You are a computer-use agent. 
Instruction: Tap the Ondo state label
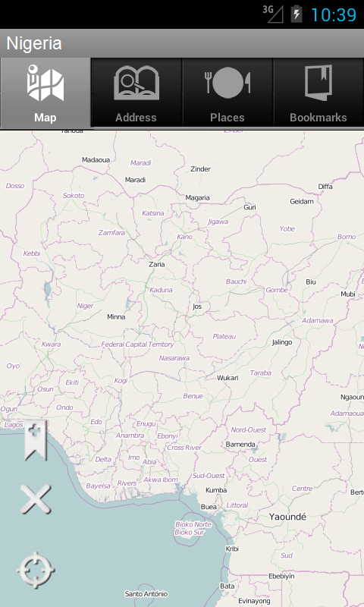point(64,407)
